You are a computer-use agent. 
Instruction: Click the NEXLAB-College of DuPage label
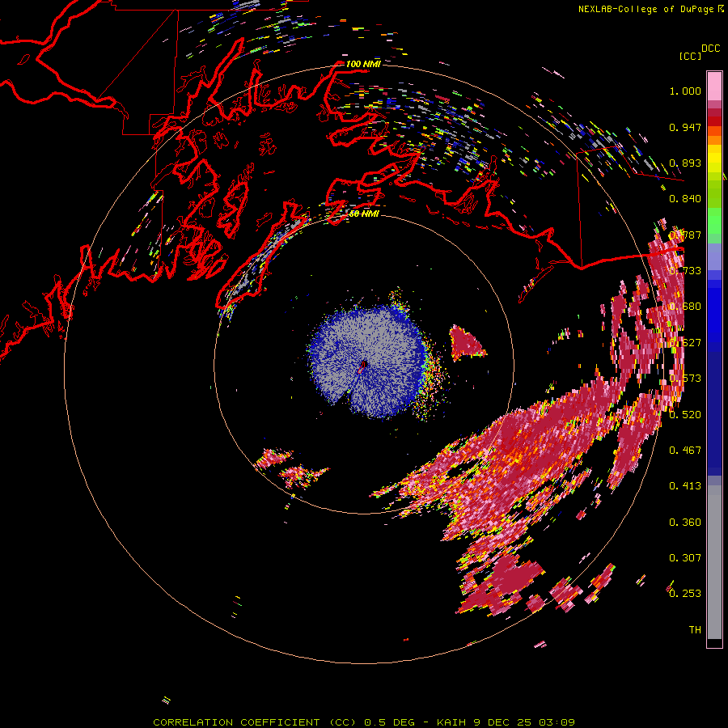click(650, 9)
